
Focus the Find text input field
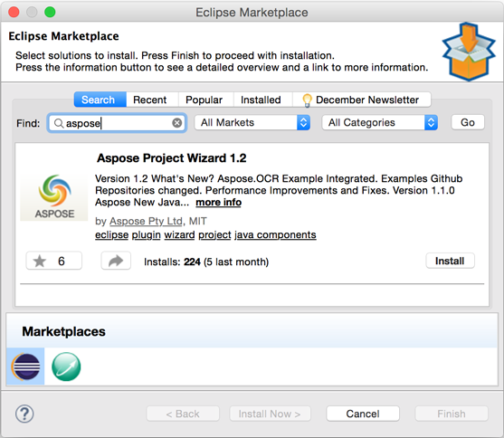pos(117,123)
